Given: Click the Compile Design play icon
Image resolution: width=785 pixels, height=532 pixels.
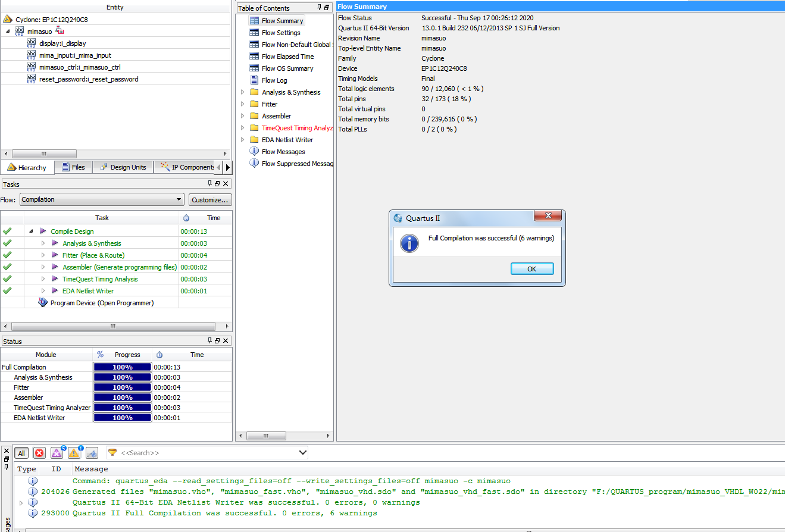Looking at the screenshot, I should (43, 231).
